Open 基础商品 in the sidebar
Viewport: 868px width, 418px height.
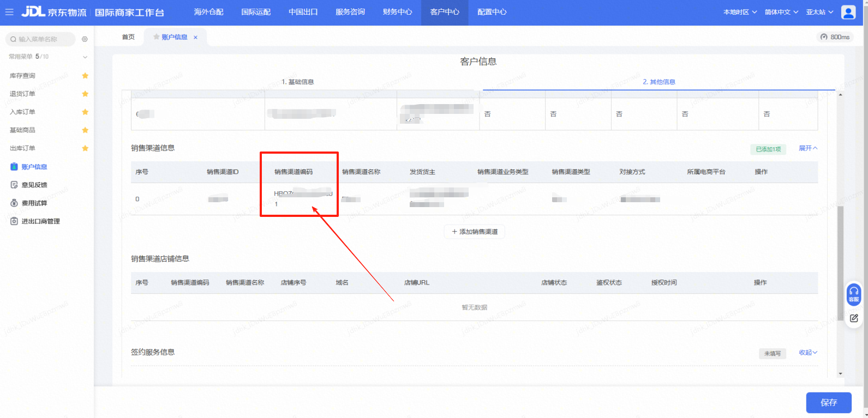[x=22, y=130]
